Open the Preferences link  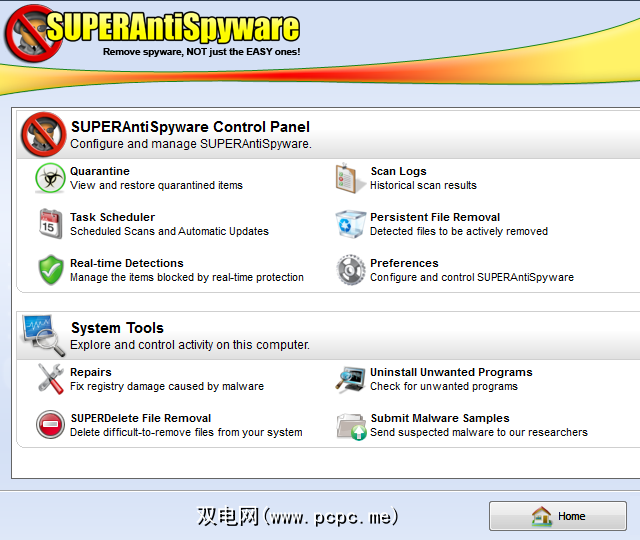pyautogui.click(x=404, y=263)
